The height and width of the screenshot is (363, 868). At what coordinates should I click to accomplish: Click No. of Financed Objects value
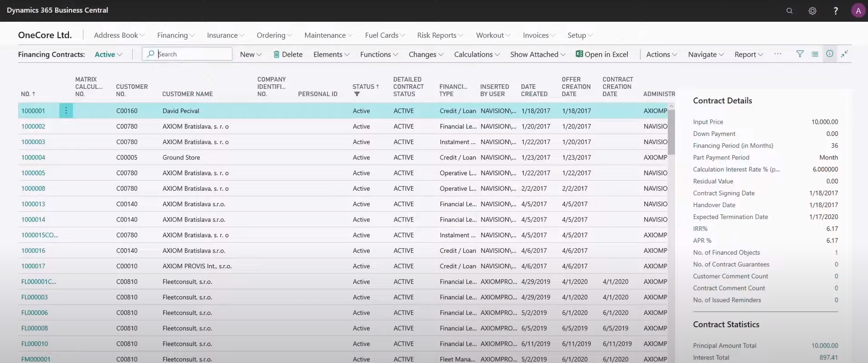pos(836,252)
